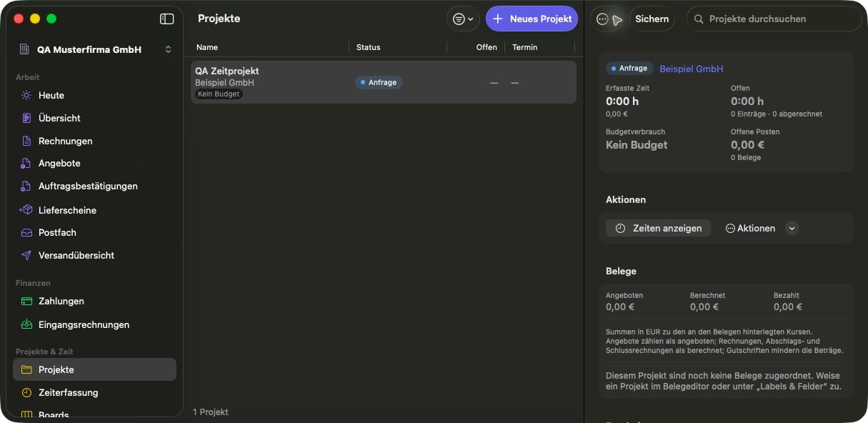Viewport: 868px width, 423px height.
Task: Click the Anfrage status badge in the list
Action: pos(379,82)
